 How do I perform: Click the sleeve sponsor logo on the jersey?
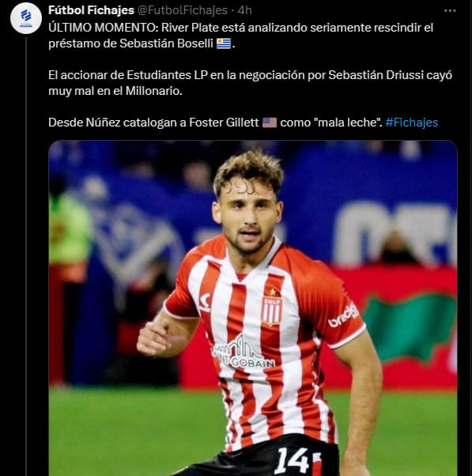click(x=343, y=316)
